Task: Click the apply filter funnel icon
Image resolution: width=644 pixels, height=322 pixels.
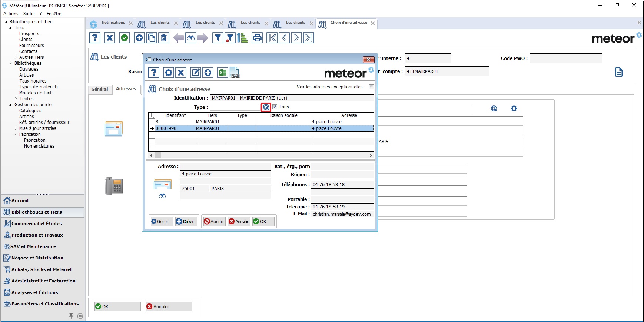Action: tap(218, 38)
